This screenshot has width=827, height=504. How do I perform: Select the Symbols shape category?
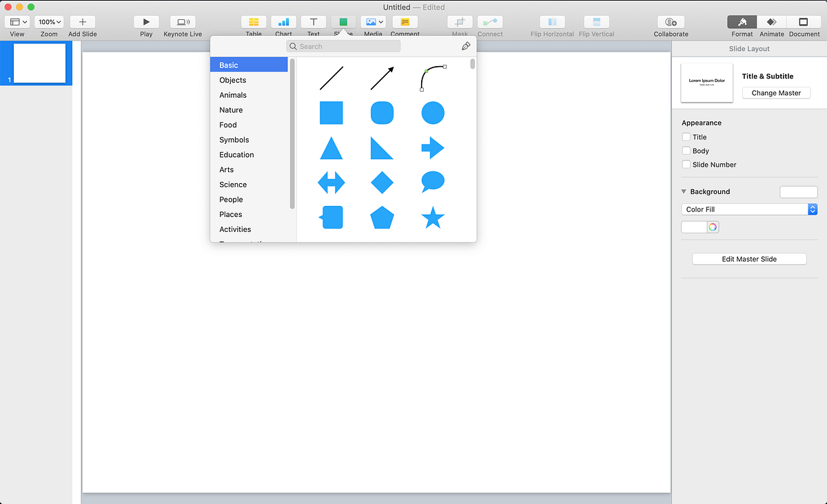coord(249,140)
